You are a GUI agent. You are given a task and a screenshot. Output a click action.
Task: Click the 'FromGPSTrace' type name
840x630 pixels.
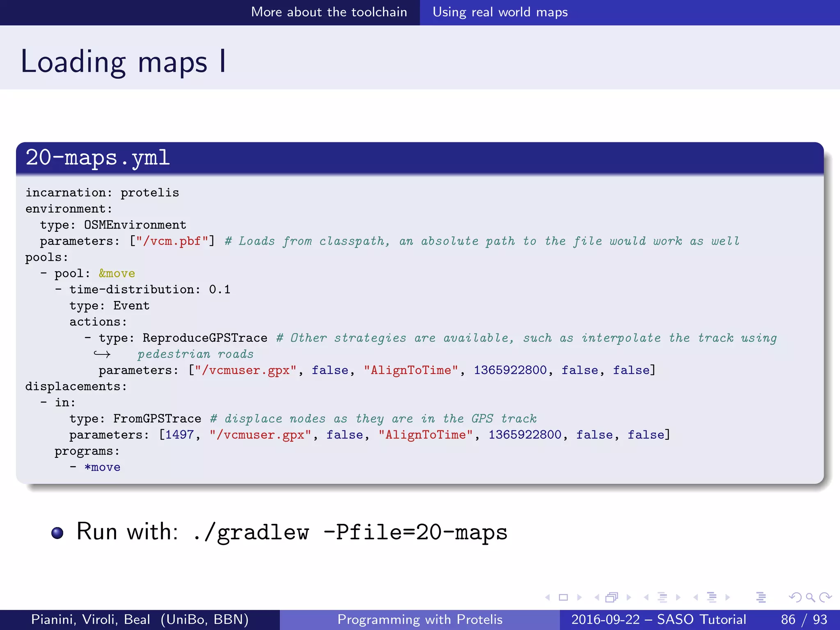click(x=157, y=419)
